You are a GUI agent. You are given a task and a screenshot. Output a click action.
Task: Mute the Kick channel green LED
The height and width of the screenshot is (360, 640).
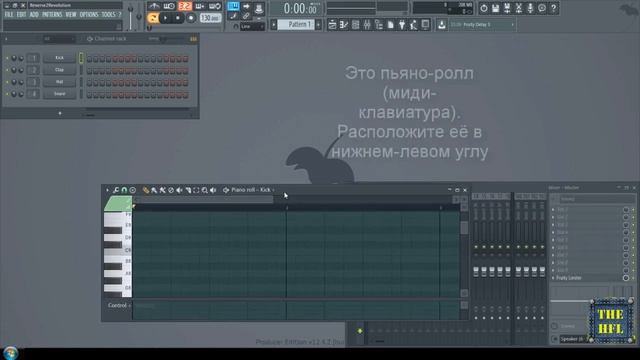pos(7,58)
